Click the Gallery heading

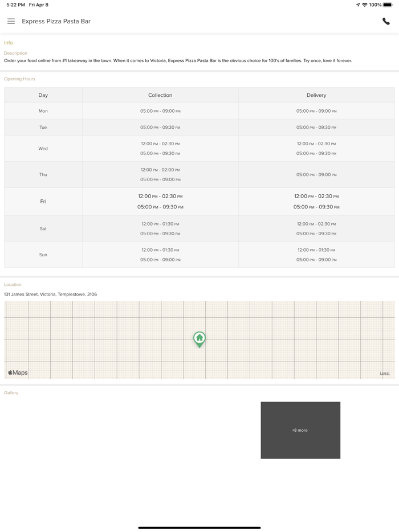tap(11, 392)
